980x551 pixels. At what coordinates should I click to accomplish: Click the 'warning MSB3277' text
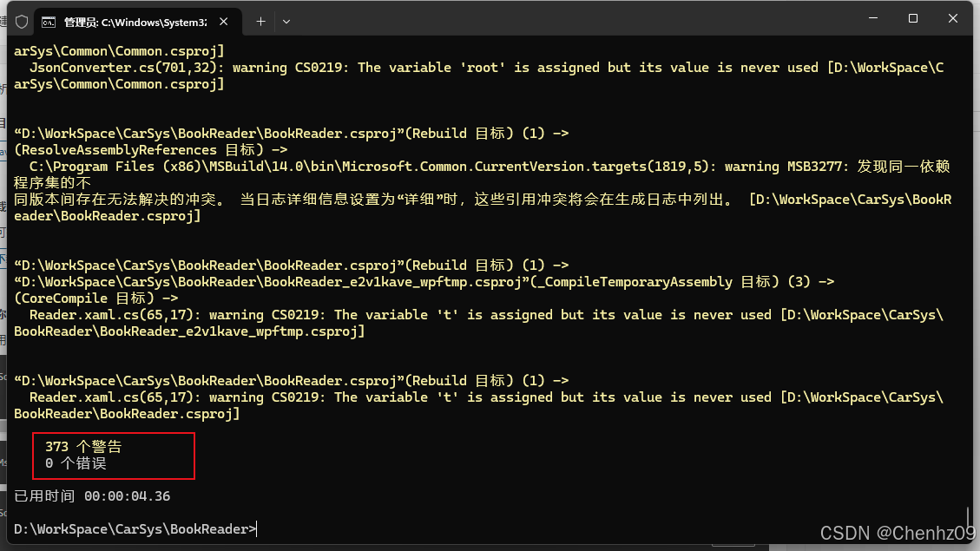[783, 167]
